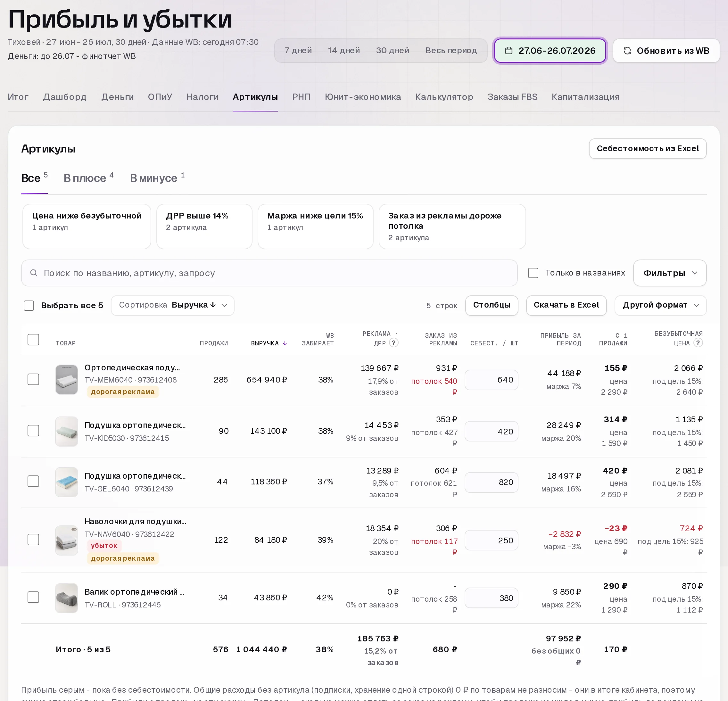Select the TV-KID5030 row checkbox

tap(33, 431)
